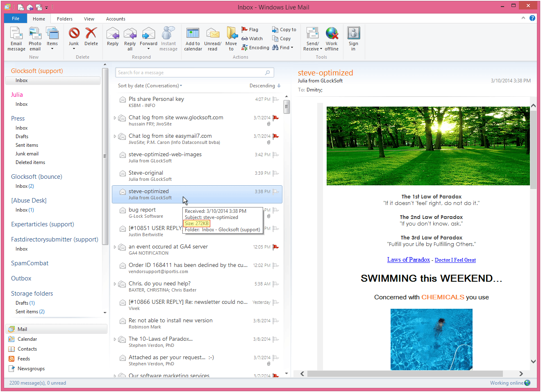Toggle flag on 'Order ID 168411' message
Screen dimensions: 541x392
tap(276, 265)
